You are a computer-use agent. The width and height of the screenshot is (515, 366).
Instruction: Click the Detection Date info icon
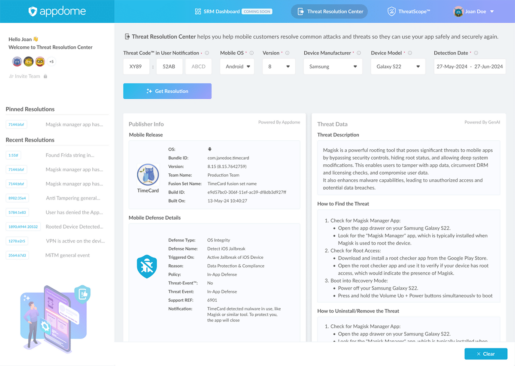[476, 53]
